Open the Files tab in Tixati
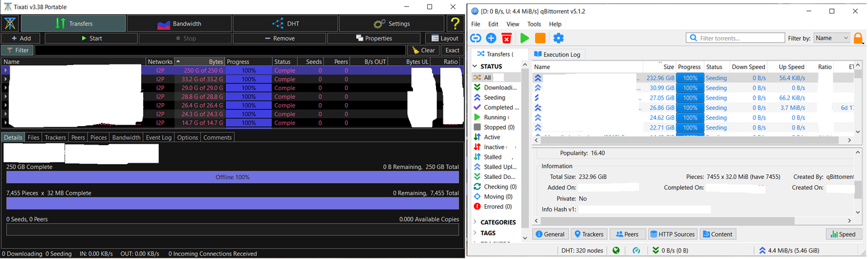Viewport: 868px width, 259px height. (x=33, y=138)
